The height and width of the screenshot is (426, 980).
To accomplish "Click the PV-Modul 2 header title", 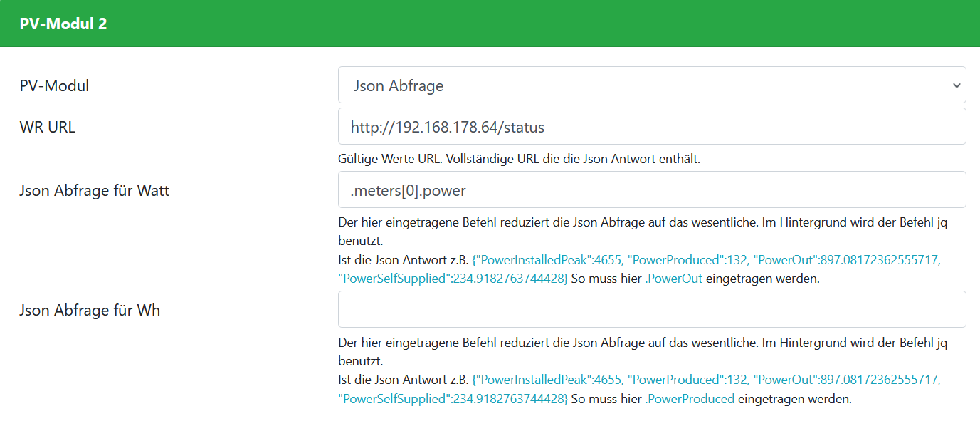I will [63, 24].
